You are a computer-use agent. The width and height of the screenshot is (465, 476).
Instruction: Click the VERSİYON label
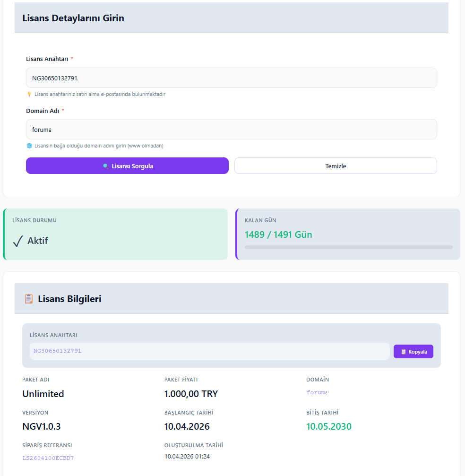(35, 413)
